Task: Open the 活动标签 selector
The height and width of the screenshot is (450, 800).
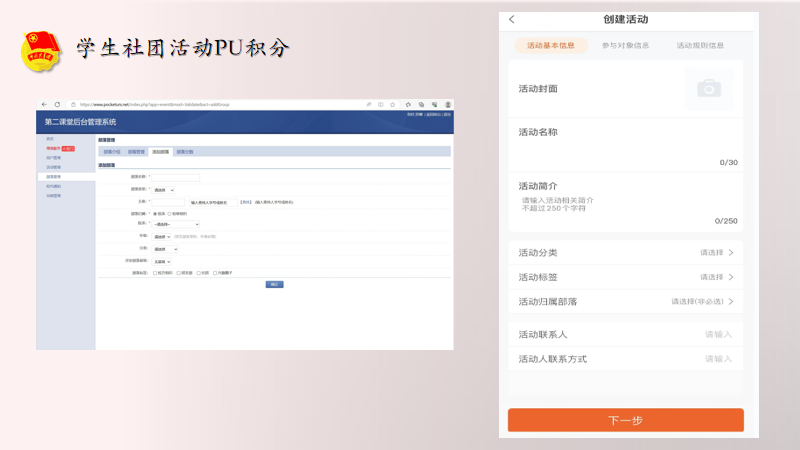Action: point(625,277)
